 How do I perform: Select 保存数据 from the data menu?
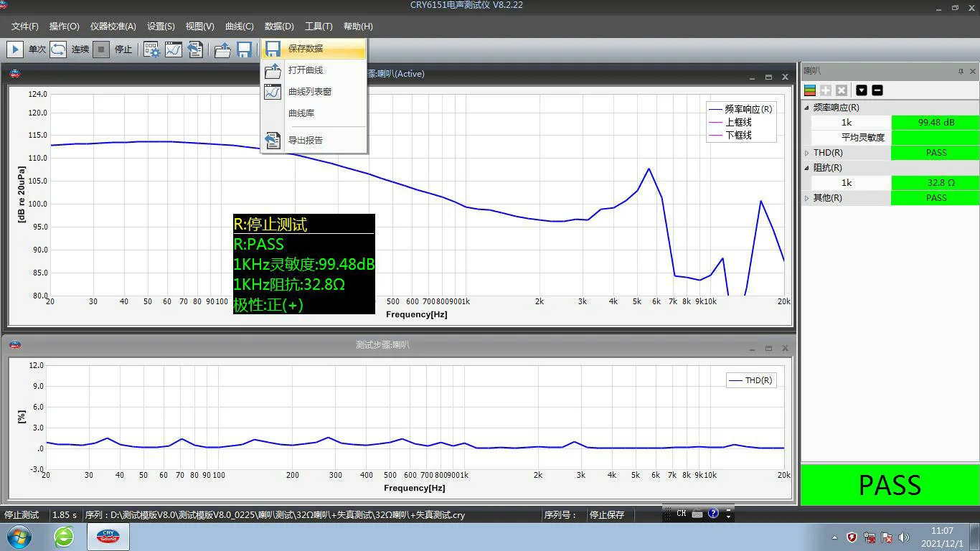(306, 49)
